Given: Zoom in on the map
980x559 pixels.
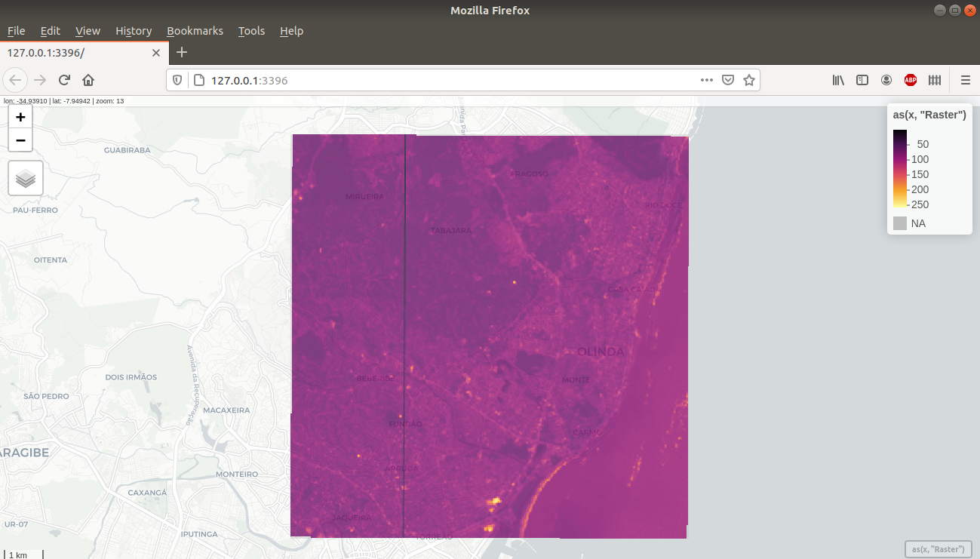Looking at the screenshot, I should [20, 117].
